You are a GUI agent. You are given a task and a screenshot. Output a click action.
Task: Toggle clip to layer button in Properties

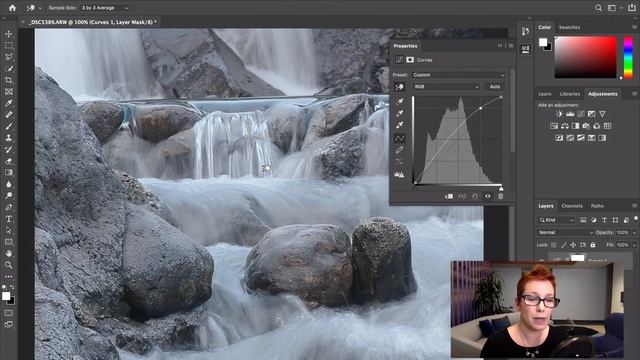point(449,196)
